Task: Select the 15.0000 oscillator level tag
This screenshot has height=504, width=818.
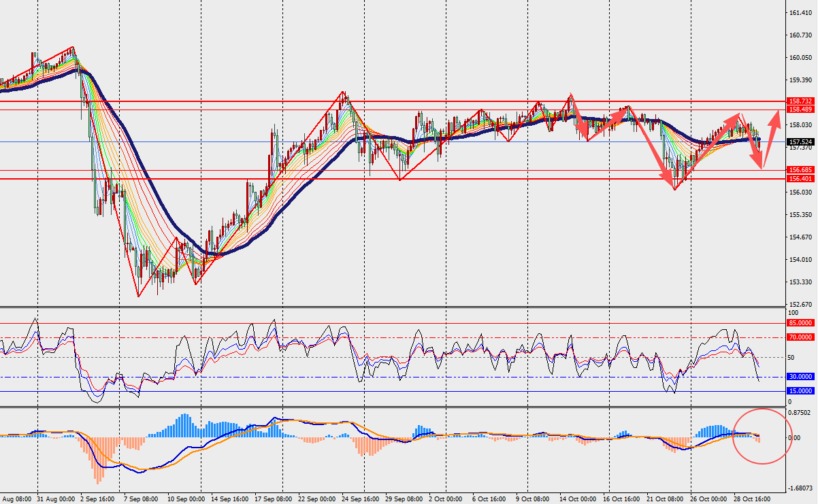Action: 800,391
